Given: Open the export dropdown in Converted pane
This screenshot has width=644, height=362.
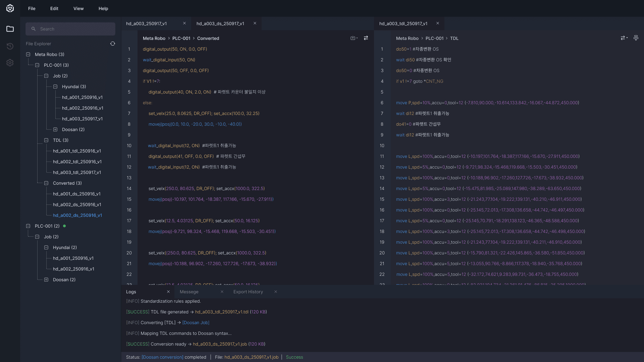Looking at the screenshot, I should pyautogui.click(x=354, y=38).
